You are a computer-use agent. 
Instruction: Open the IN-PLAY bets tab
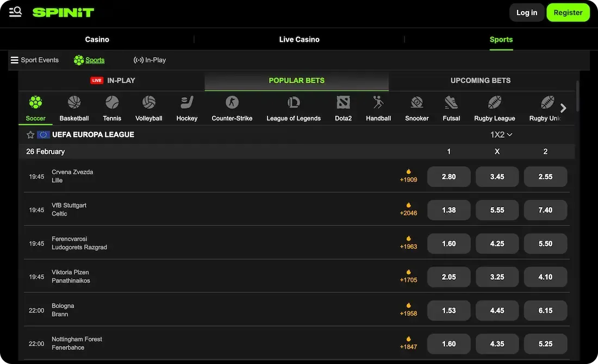pyautogui.click(x=113, y=80)
